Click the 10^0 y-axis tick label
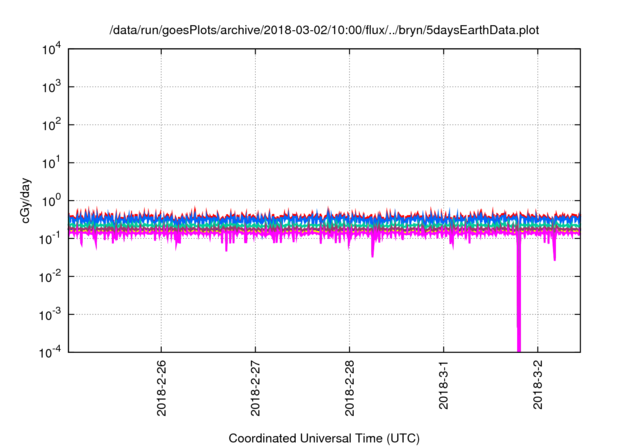This screenshot has height=448, width=640. tap(51, 201)
